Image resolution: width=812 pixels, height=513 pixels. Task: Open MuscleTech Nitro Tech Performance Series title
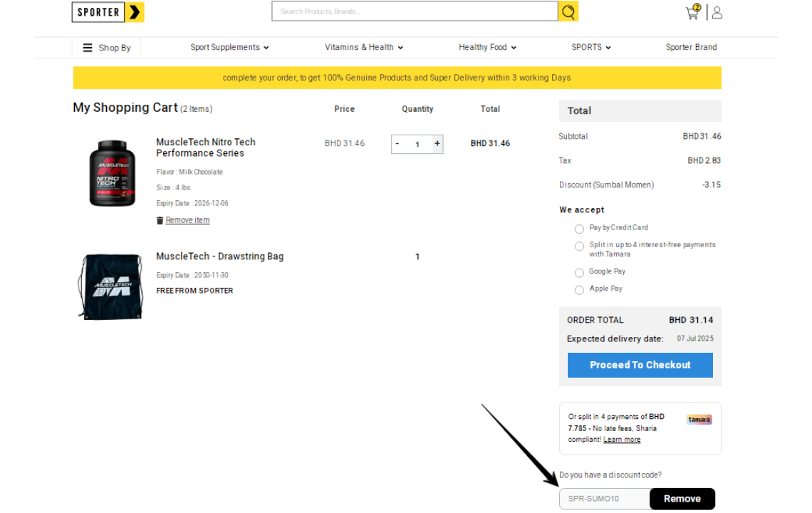pos(206,147)
